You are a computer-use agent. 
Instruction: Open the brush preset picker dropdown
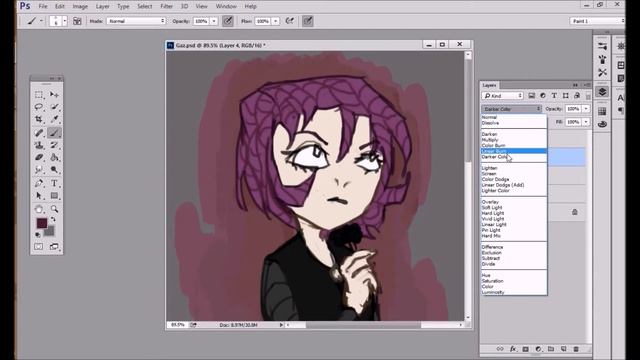(x=64, y=21)
